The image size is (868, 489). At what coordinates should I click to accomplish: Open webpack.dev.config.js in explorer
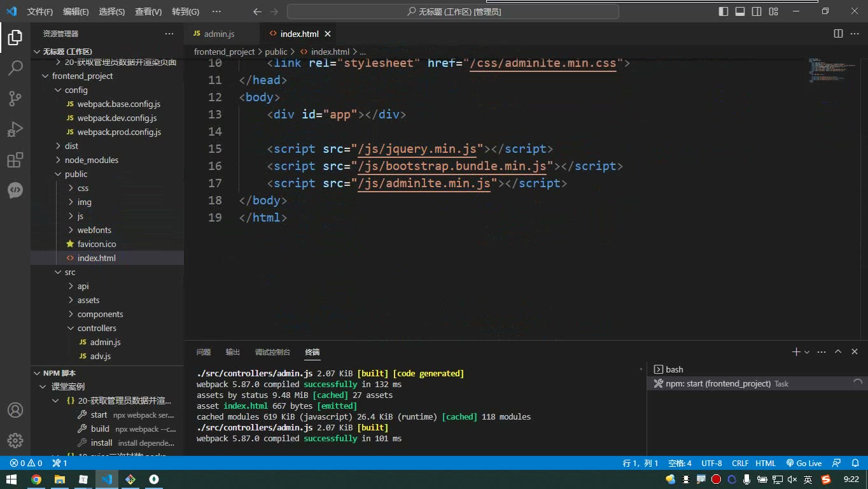click(x=117, y=118)
